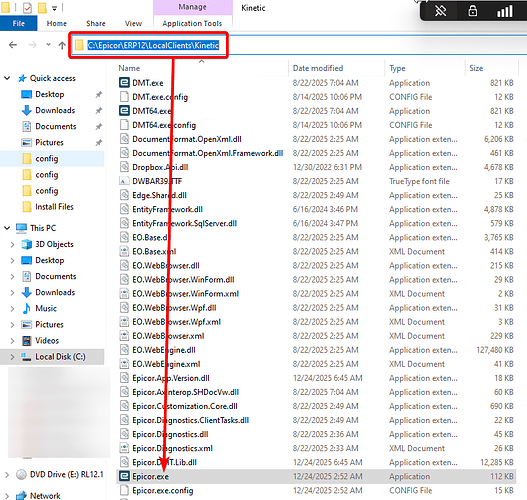This screenshot has height=500, width=527.
Task: Click the EO.Base.xml file icon
Action: coord(124,251)
